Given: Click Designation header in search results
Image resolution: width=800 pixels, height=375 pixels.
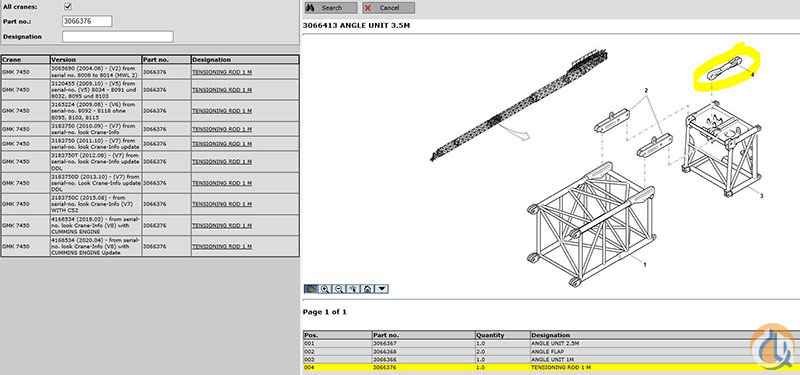Looking at the screenshot, I should [x=245, y=60].
